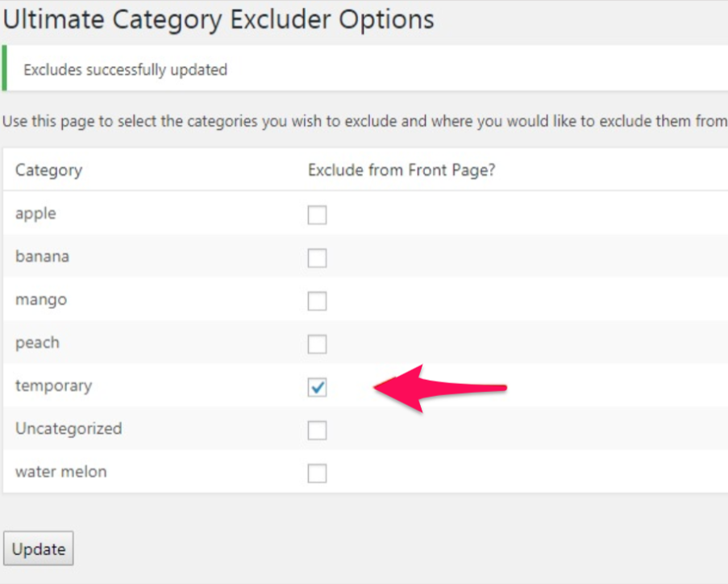Tick the mango category checkbox
This screenshot has height=584, width=728.
318,302
